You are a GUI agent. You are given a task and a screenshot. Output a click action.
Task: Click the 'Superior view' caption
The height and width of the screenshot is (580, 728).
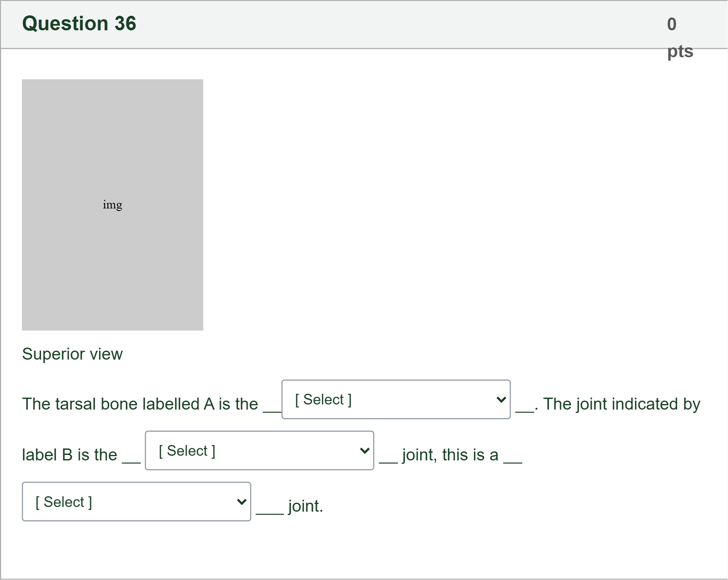tap(72, 354)
